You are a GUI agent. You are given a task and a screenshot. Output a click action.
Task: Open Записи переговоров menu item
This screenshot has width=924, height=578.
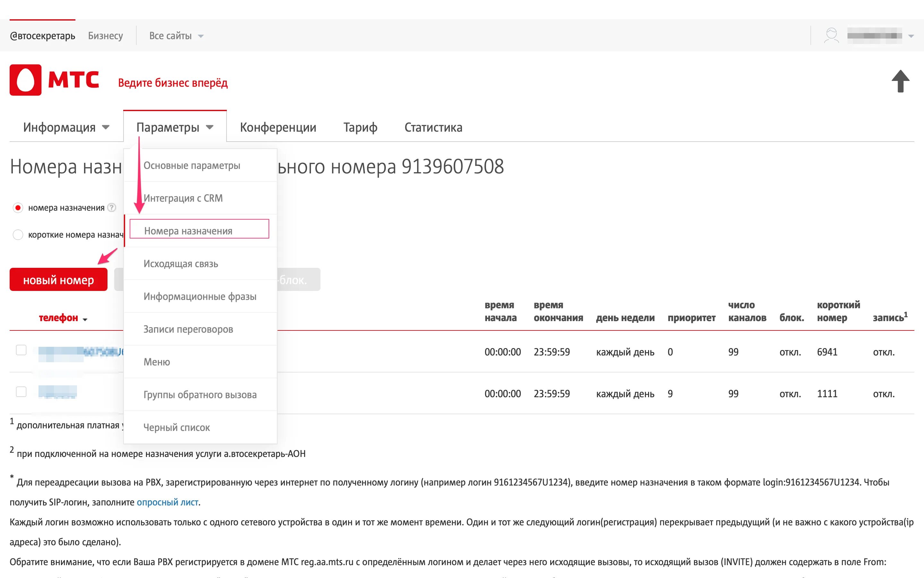(x=201, y=329)
